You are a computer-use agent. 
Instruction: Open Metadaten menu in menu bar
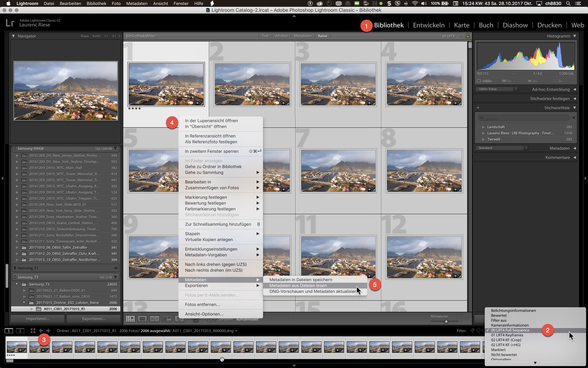[x=137, y=3]
